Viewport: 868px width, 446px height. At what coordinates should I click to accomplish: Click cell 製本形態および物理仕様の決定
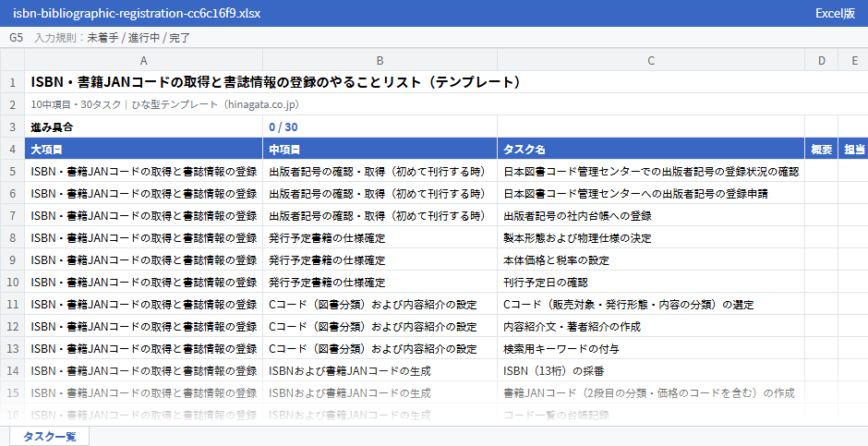651,237
